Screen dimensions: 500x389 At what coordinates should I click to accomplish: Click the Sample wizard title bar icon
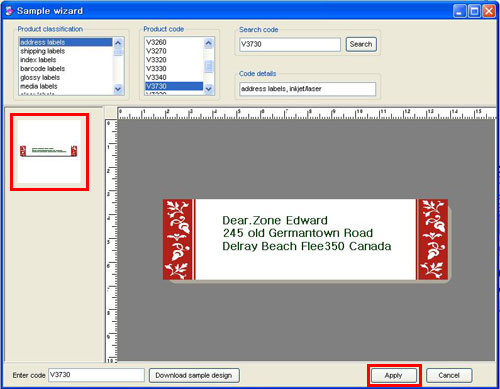coord(9,11)
